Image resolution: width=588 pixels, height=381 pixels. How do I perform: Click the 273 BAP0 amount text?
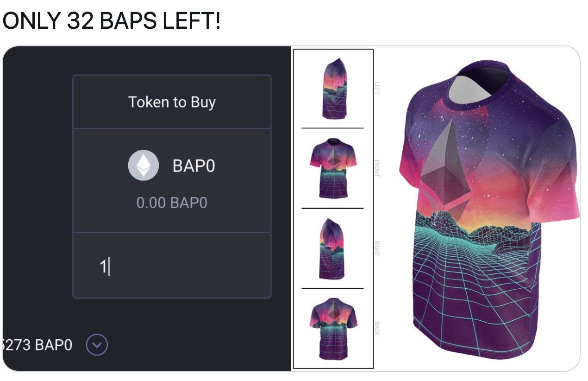(x=38, y=345)
